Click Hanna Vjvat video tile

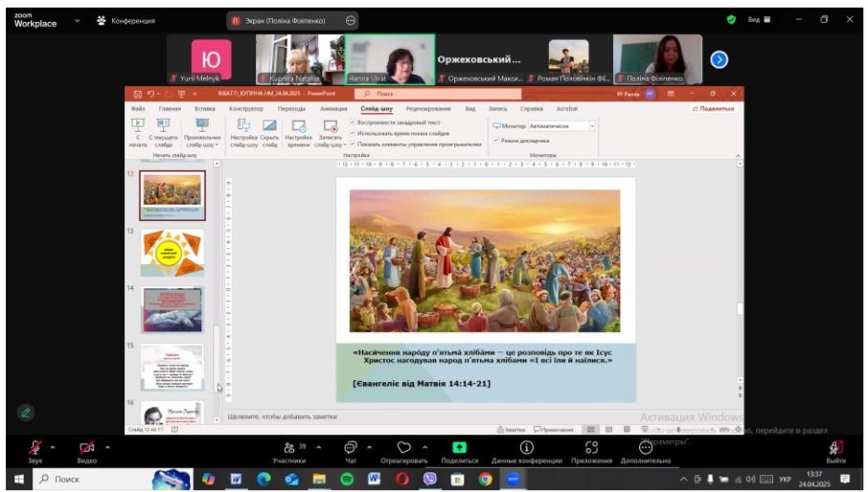pyautogui.click(x=390, y=59)
